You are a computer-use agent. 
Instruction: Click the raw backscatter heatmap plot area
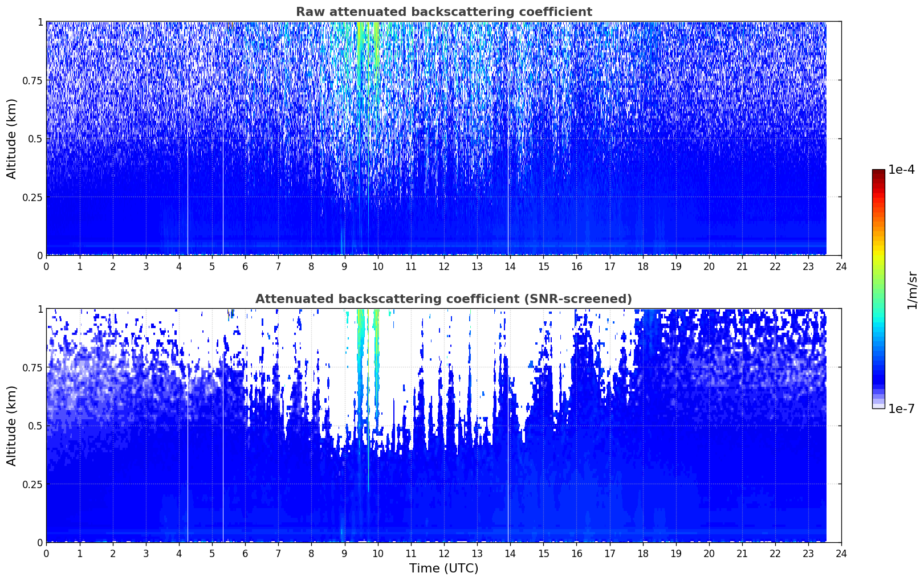coord(443,138)
